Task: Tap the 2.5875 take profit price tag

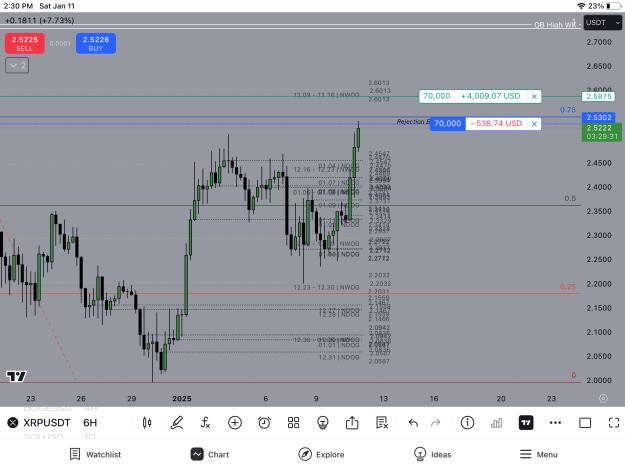Action: tap(599, 96)
